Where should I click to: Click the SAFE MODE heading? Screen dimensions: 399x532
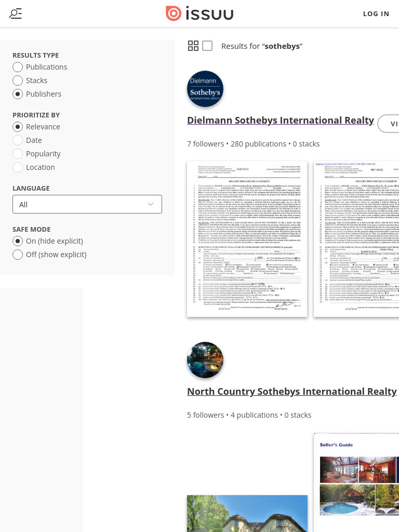[32, 229]
